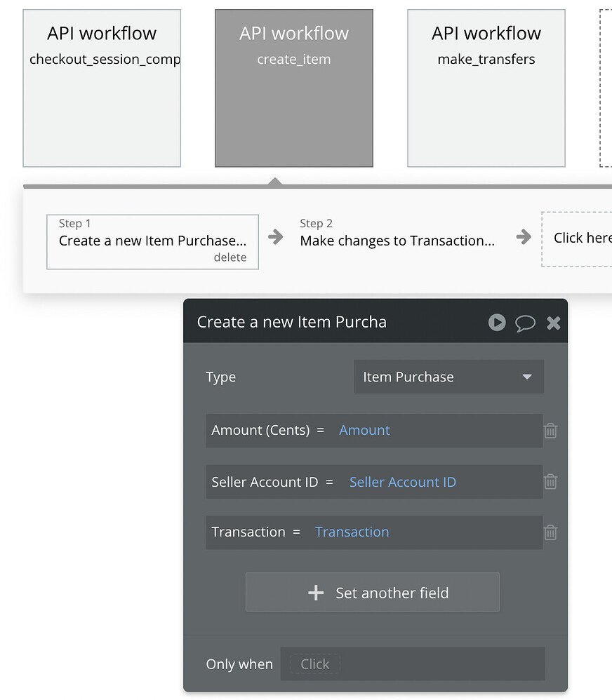Click the Amount (Cents) field label
The height and width of the screenshot is (700, 612).
260,431
